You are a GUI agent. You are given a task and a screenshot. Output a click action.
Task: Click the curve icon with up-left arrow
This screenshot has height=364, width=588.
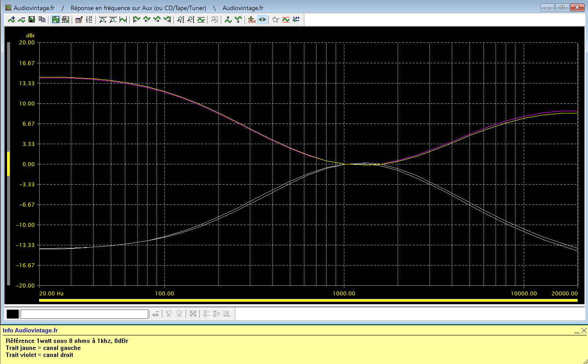point(137,19)
